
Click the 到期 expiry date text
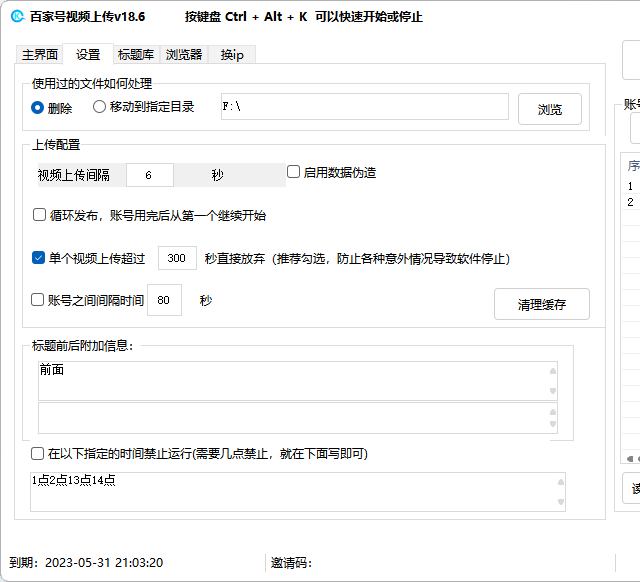point(86,563)
